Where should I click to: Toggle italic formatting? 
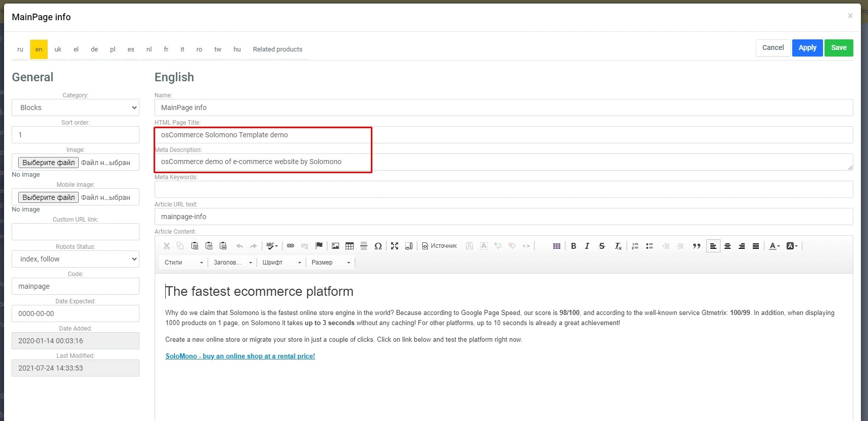coord(587,246)
